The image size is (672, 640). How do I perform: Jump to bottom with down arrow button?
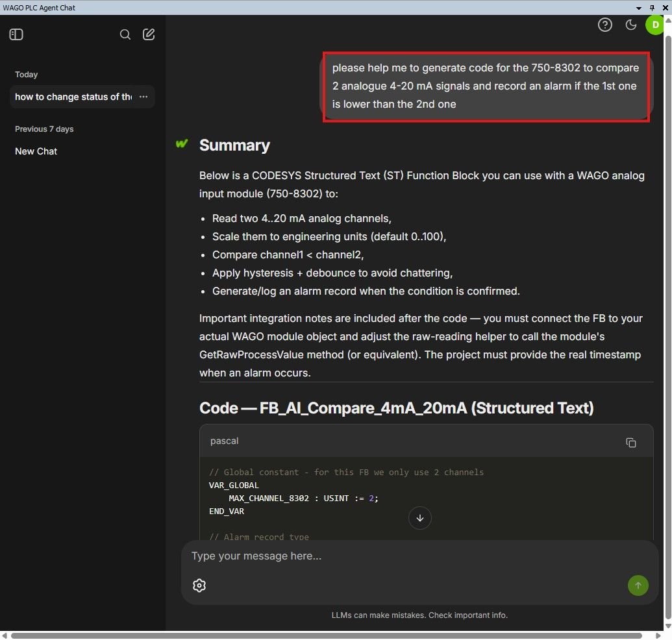(x=419, y=518)
